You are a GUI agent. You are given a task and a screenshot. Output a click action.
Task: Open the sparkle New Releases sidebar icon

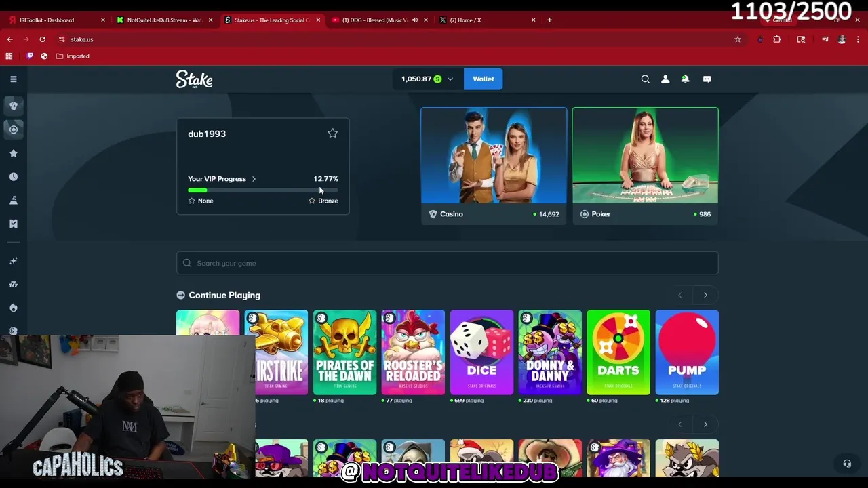pyautogui.click(x=13, y=261)
